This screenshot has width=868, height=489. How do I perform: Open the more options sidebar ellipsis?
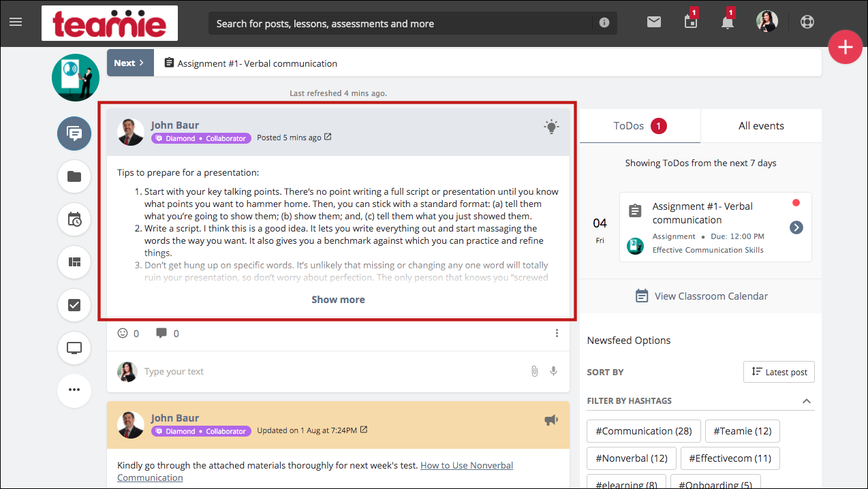pos(74,390)
